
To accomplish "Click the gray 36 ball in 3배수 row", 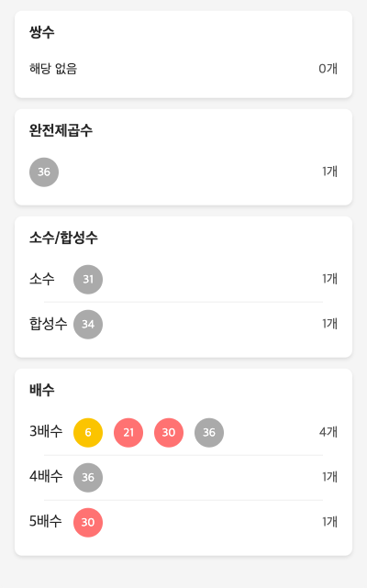I will tap(209, 433).
